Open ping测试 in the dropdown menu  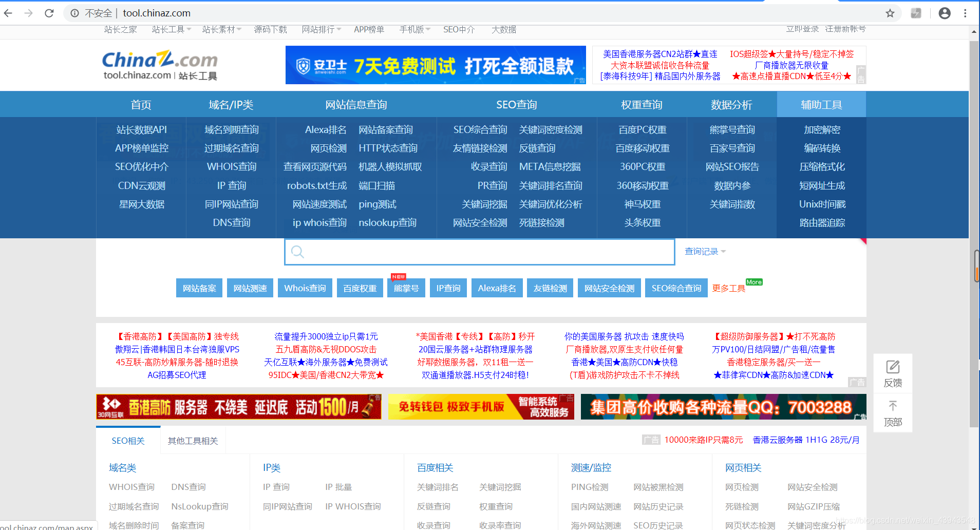(x=378, y=204)
